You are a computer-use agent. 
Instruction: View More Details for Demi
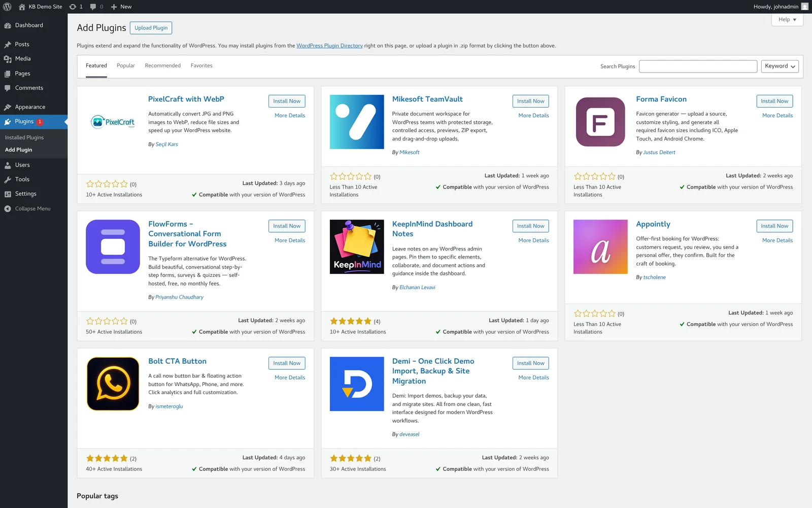[533, 378]
